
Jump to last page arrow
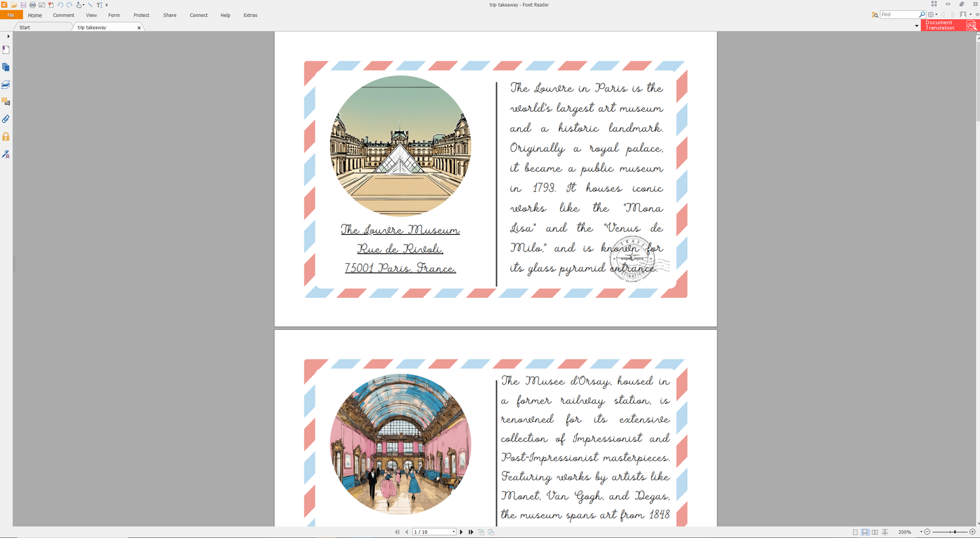[471, 532]
